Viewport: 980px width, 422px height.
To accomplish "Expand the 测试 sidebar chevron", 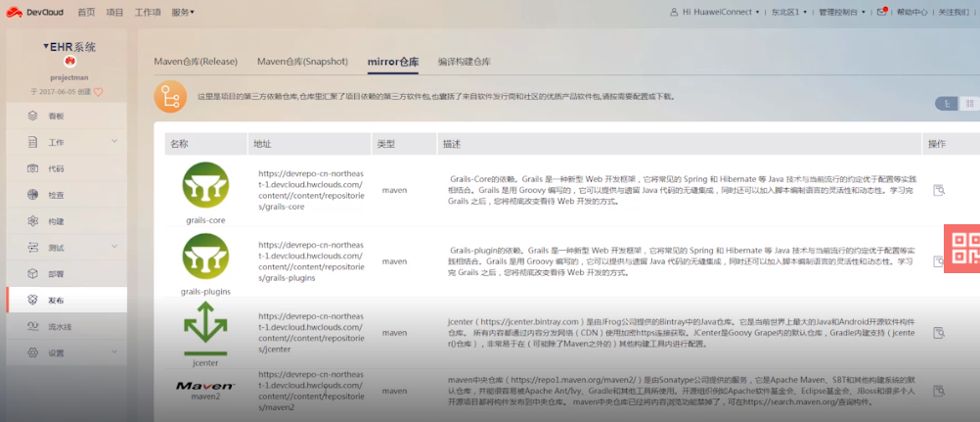I will tap(114, 247).
